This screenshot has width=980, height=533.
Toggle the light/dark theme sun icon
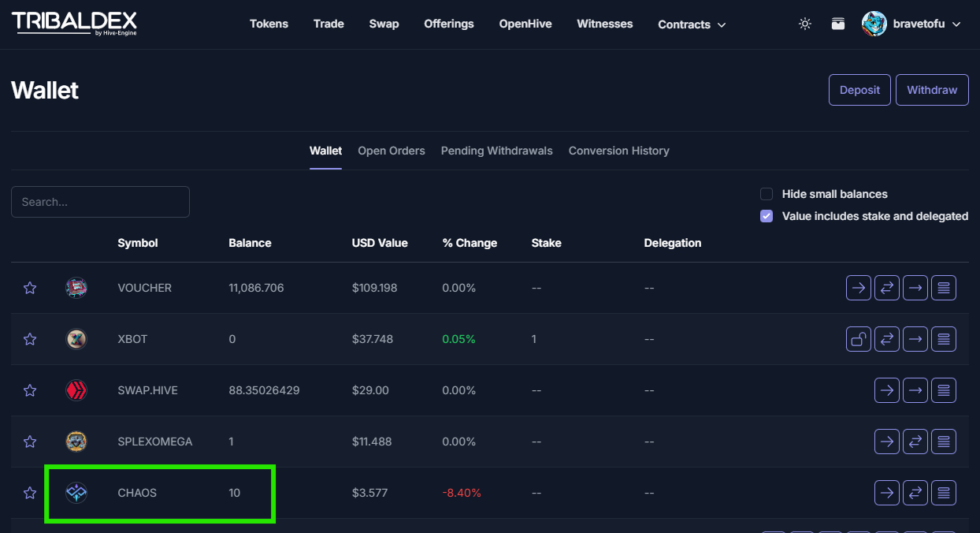804,24
